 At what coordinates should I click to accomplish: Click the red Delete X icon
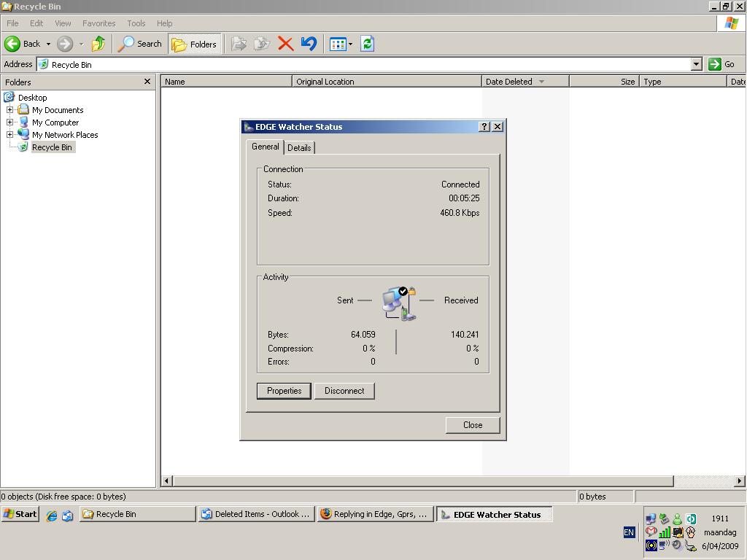point(285,44)
